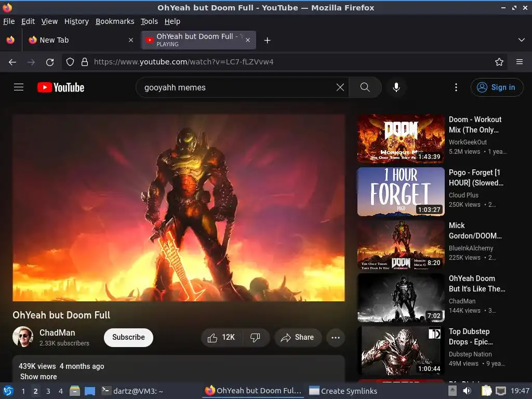Focus the Firefox URL address bar

tap(285, 62)
